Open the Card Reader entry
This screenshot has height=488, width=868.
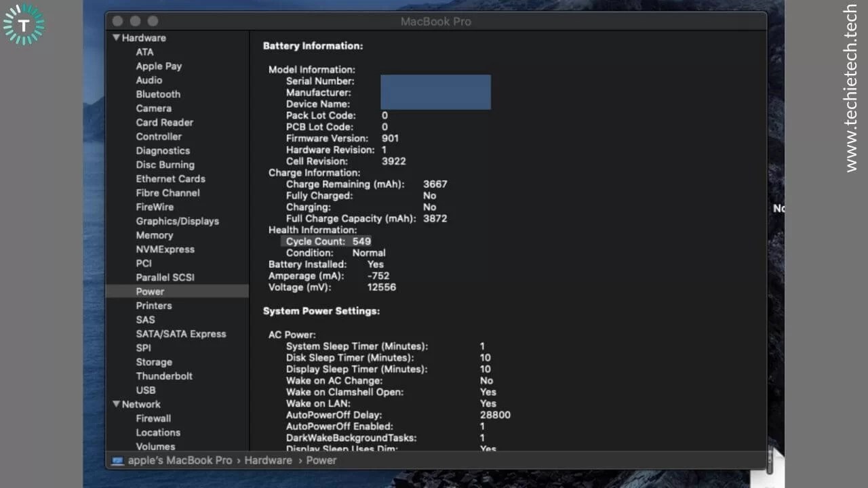(x=165, y=123)
